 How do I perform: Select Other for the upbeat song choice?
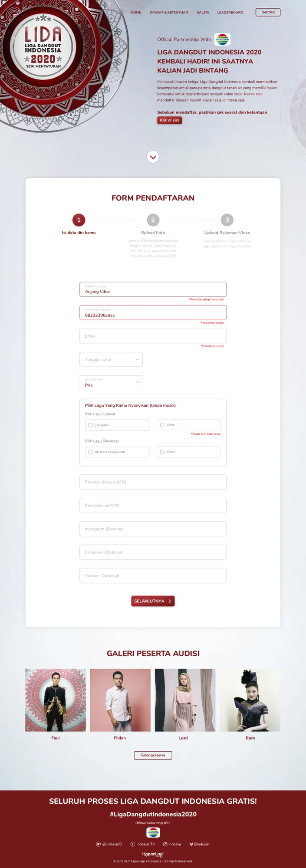coord(162,425)
